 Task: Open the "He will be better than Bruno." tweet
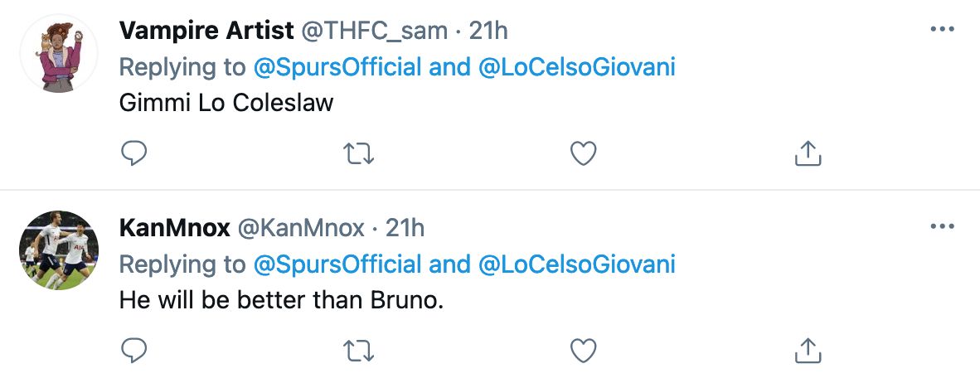(282, 301)
